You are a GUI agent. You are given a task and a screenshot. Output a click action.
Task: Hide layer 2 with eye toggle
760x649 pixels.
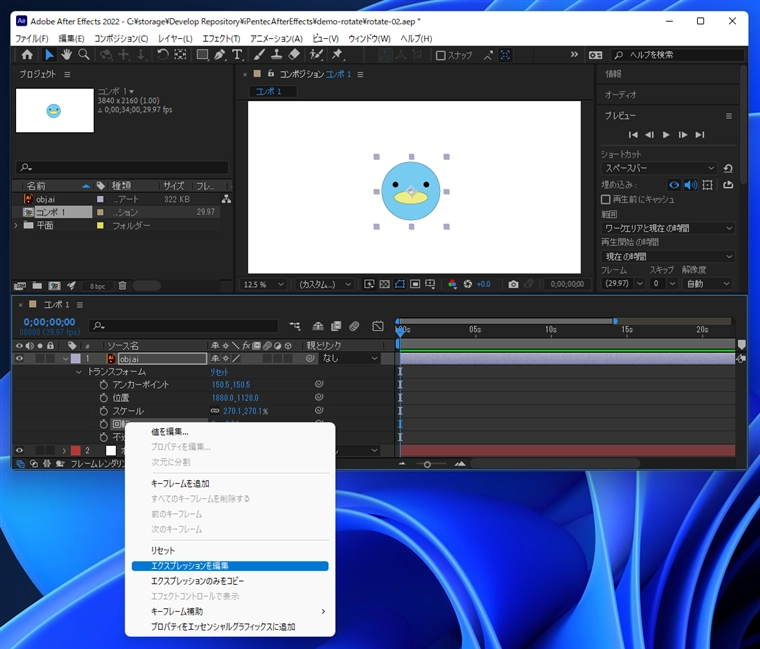coord(19,450)
